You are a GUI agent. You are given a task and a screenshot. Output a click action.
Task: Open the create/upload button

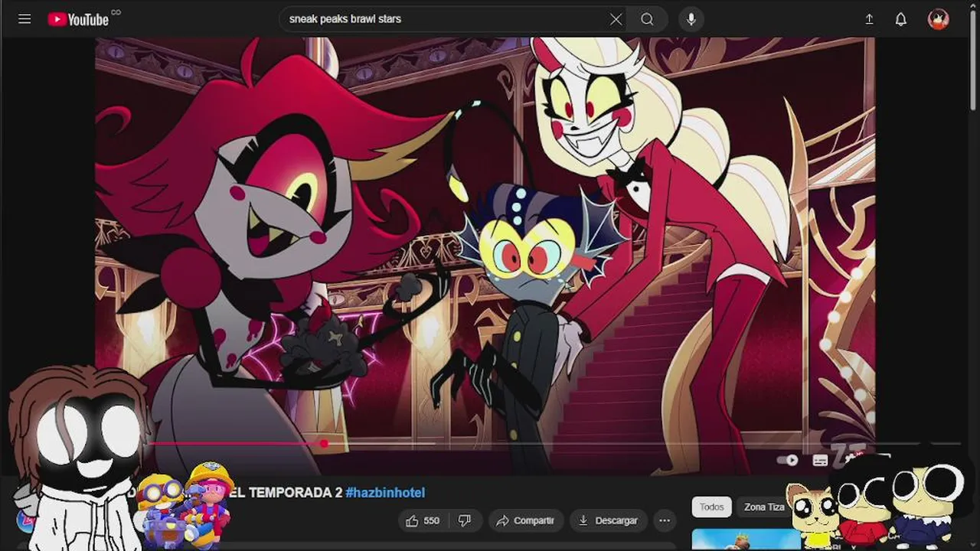869,19
